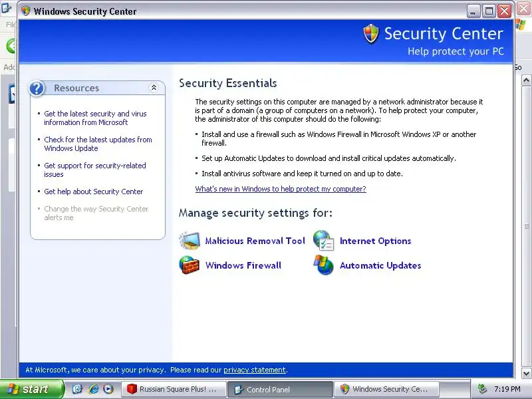Click the Manage security settings for heading

[x=255, y=213]
